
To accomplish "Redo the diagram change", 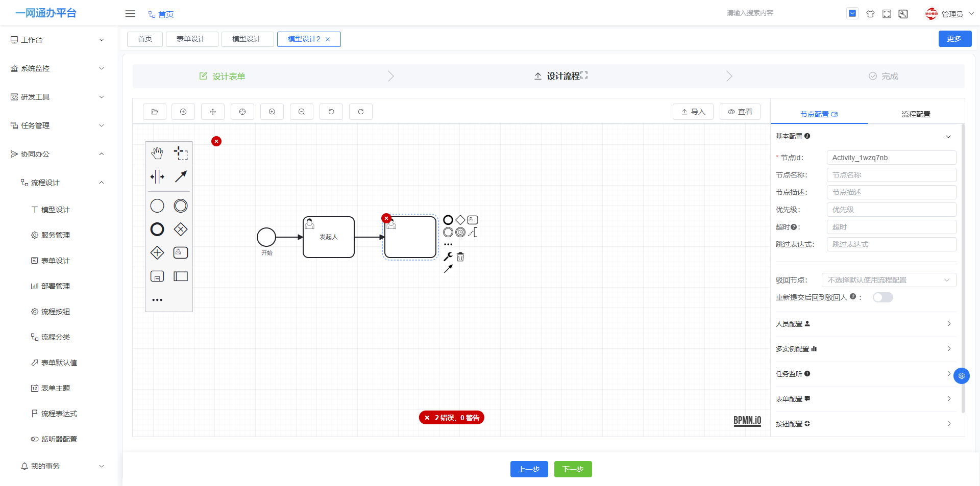I will [x=361, y=112].
